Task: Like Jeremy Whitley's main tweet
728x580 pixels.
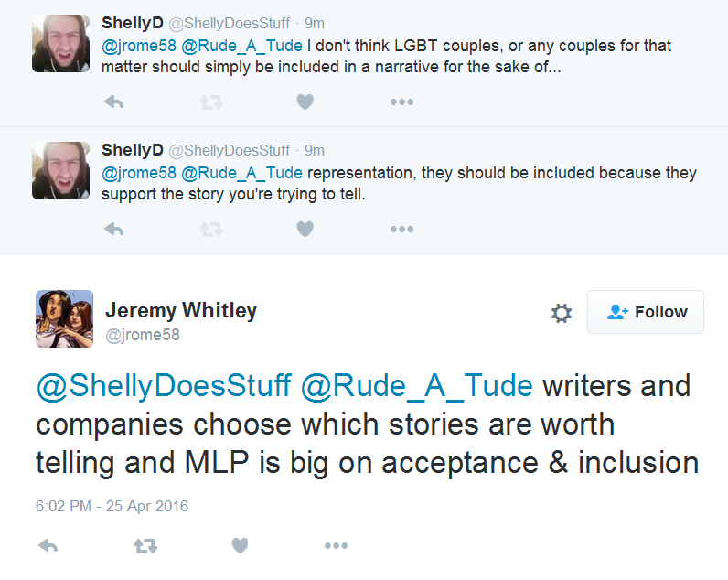Action: pyautogui.click(x=240, y=546)
